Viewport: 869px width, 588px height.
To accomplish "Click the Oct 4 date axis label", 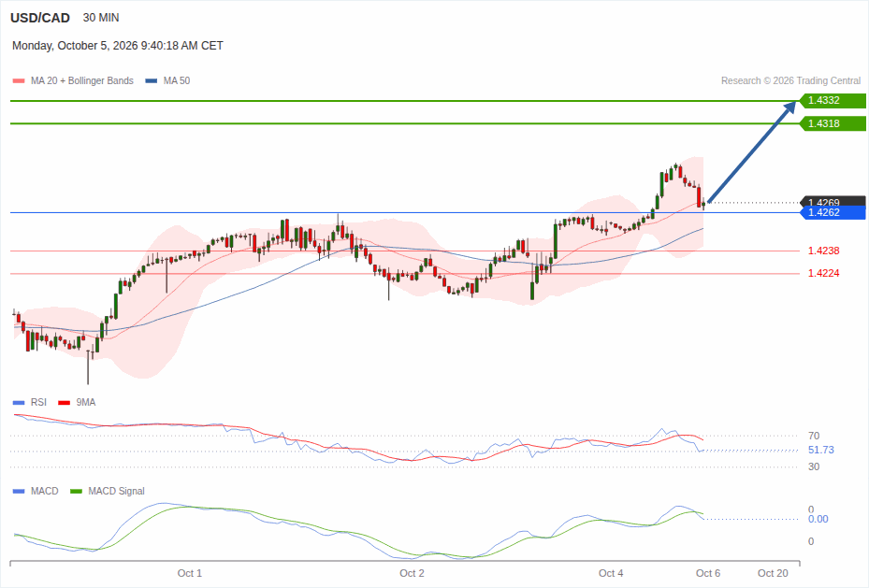I will [x=611, y=573].
